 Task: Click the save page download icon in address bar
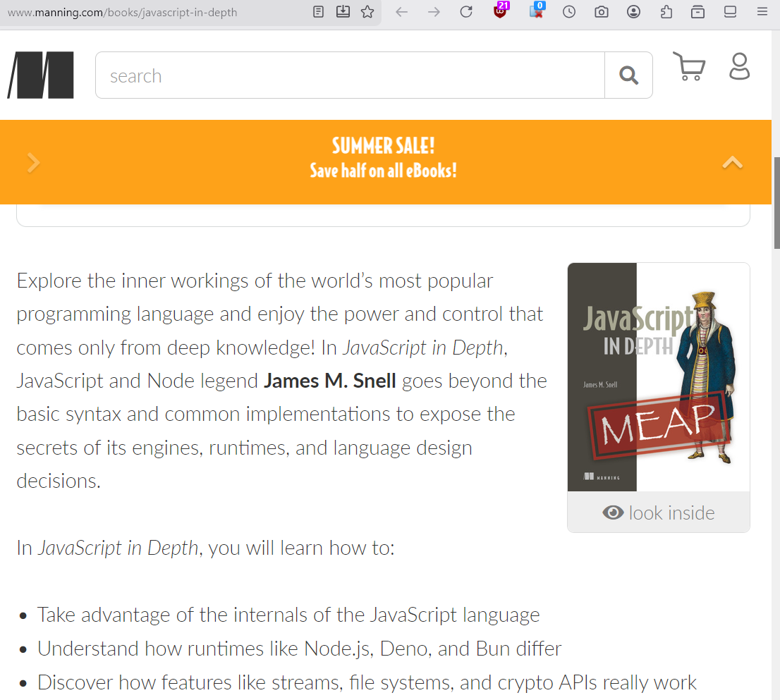pyautogui.click(x=343, y=11)
